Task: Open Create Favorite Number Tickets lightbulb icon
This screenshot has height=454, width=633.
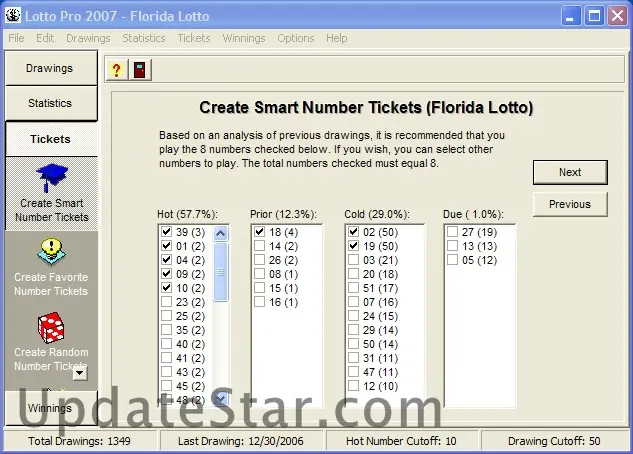Action: [x=52, y=252]
